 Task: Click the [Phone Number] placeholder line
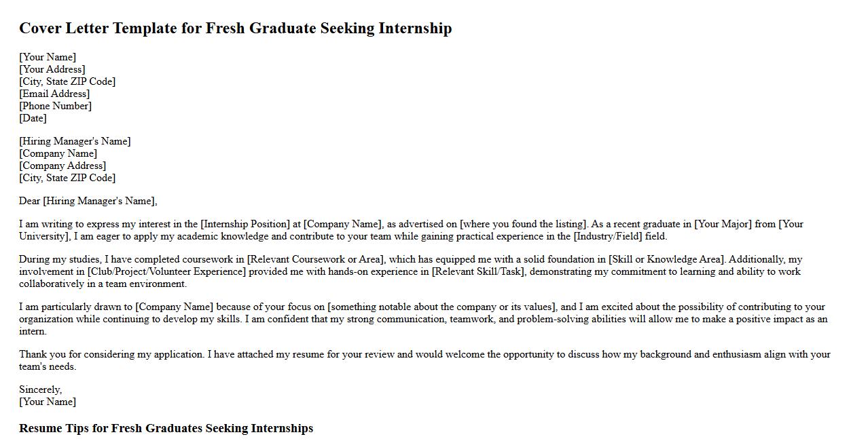(x=55, y=106)
